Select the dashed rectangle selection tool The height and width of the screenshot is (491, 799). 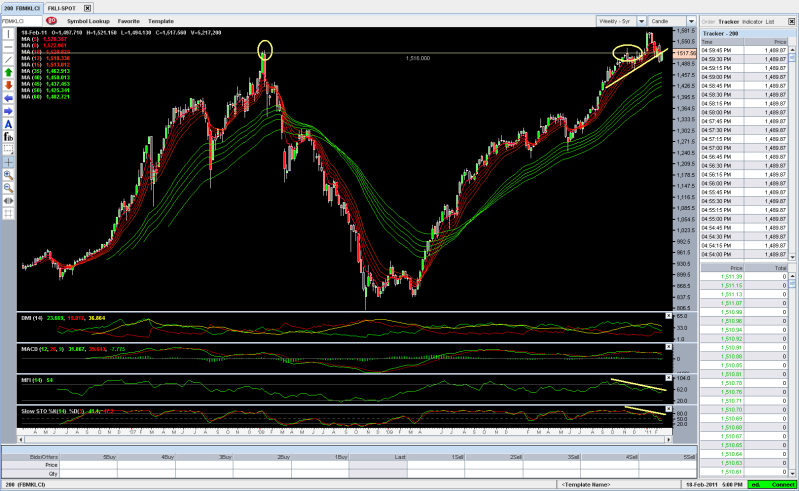8,149
